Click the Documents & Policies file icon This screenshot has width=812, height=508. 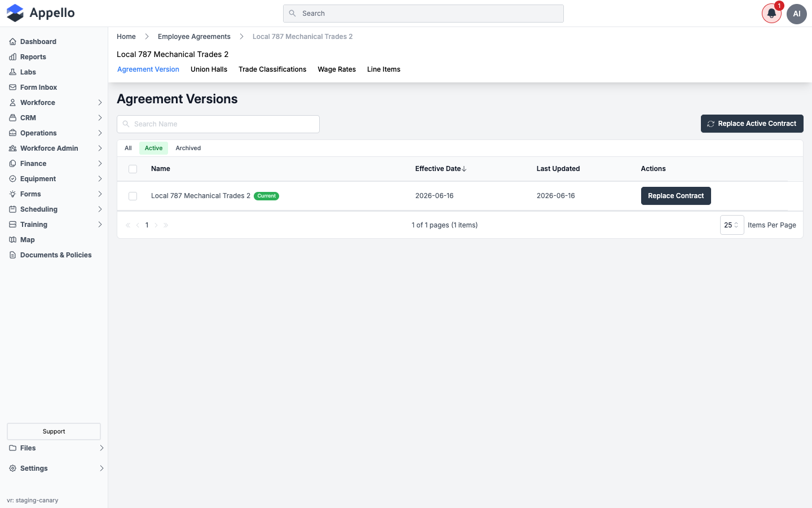[12, 255]
